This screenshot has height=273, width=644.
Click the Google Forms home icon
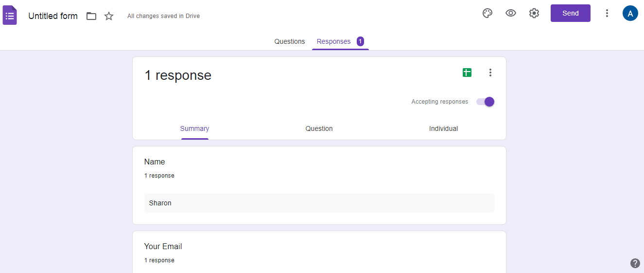tap(10, 15)
